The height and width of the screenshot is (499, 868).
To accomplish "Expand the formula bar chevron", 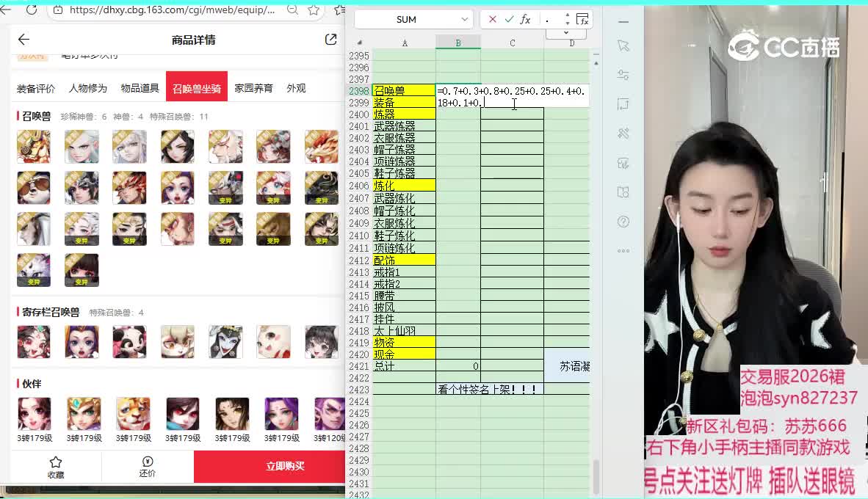I will (566, 33).
